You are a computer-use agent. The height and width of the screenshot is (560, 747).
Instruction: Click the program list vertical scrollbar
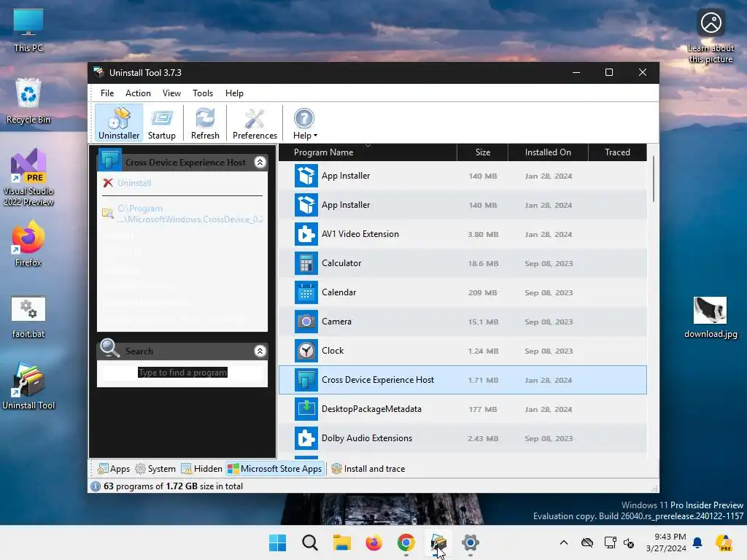(x=653, y=179)
